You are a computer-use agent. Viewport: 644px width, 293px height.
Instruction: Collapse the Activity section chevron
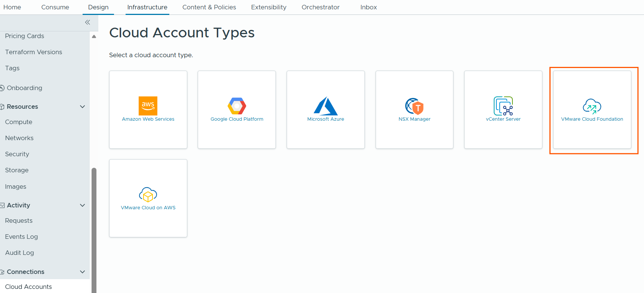tap(83, 205)
